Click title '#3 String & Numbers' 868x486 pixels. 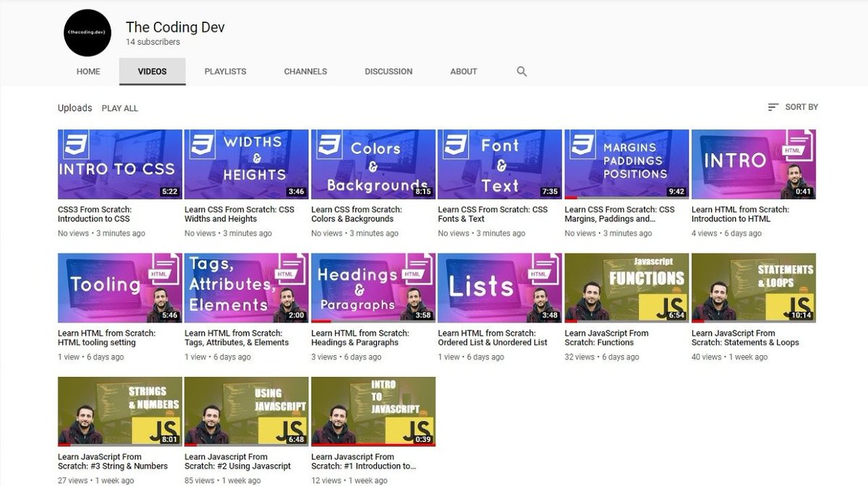pos(113,461)
